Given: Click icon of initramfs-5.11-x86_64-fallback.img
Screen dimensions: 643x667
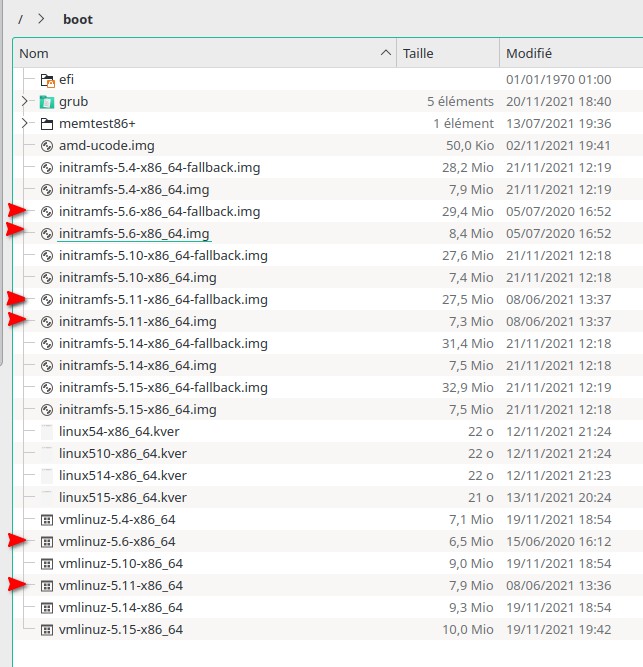Looking at the screenshot, I should pos(47,300).
